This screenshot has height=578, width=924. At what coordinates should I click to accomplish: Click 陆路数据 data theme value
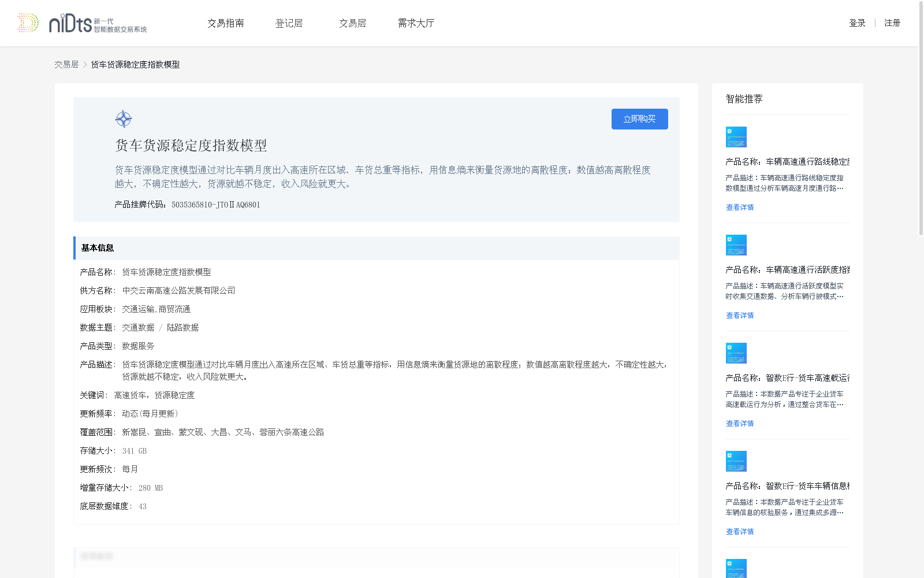(x=182, y=328)
